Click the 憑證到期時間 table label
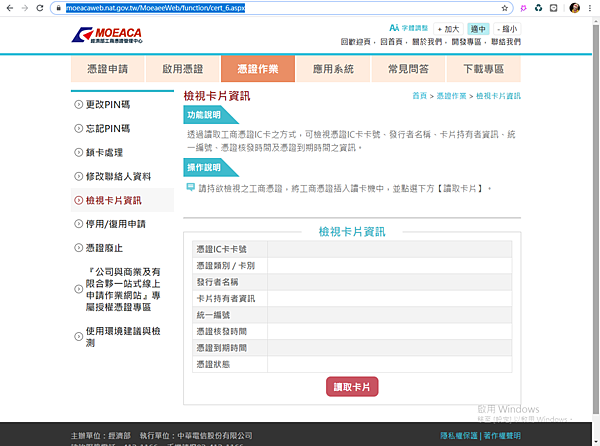This screenshot has height=446, width=600. (222, 348)
